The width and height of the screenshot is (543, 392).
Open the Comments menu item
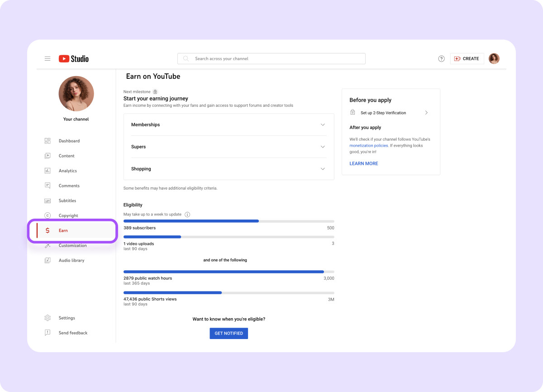[x=69, y=186]
